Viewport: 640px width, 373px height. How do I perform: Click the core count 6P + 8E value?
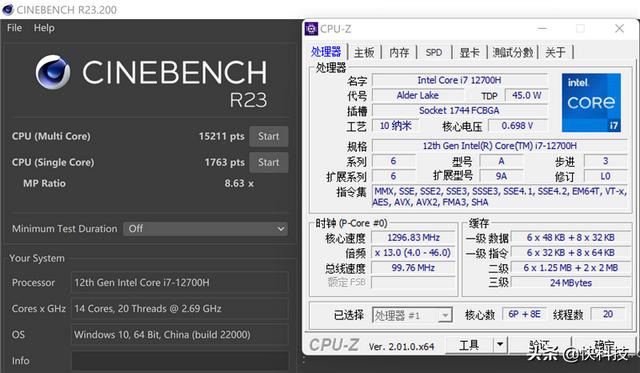coord(524,314)
